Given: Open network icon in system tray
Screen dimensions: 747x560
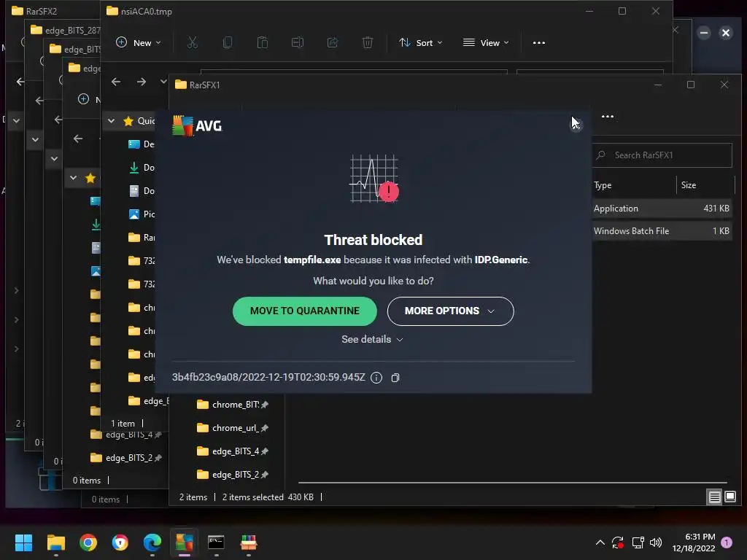Looking at the screenshot, I should click(x=638, y=542).
